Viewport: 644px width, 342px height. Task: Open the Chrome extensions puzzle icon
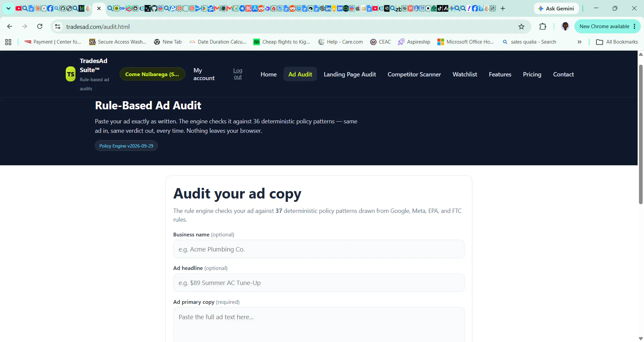[x=543, y=26]
